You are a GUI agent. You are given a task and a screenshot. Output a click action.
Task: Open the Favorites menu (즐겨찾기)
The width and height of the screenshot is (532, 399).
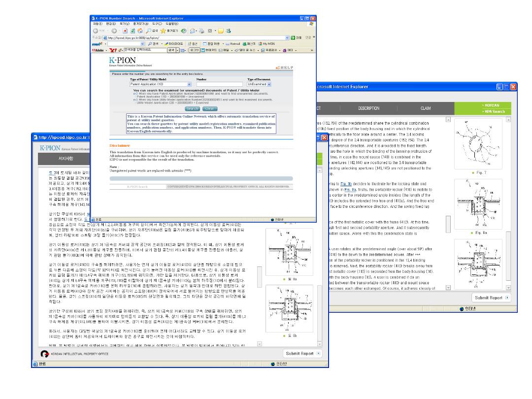pos(140,24)
